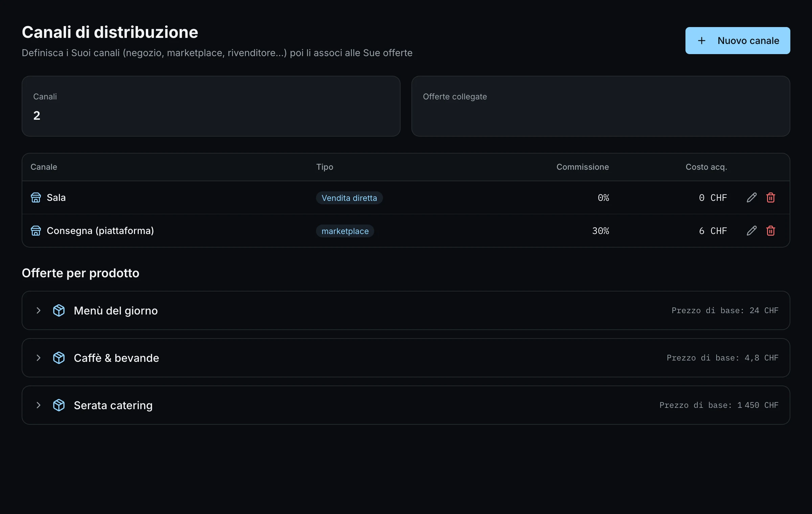Open the Offerte collegate summary card
The image size is (812, 514).
coord(601,106)
